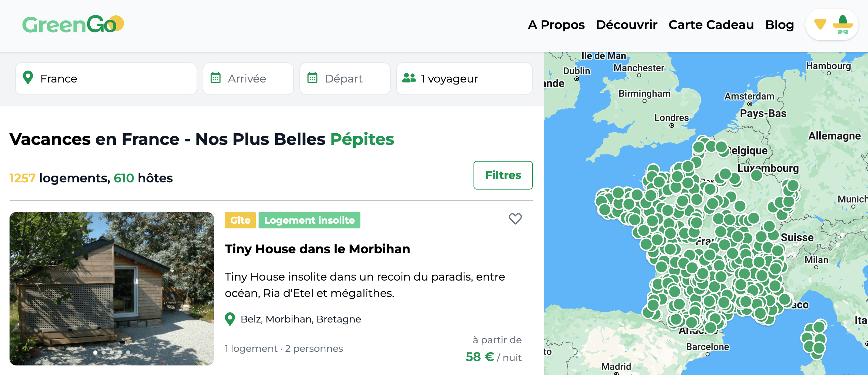Click the yellow triangle icon in header
The width and height of the screenshot is (868, 375).
pyautogui.click(x=820, y=24)
